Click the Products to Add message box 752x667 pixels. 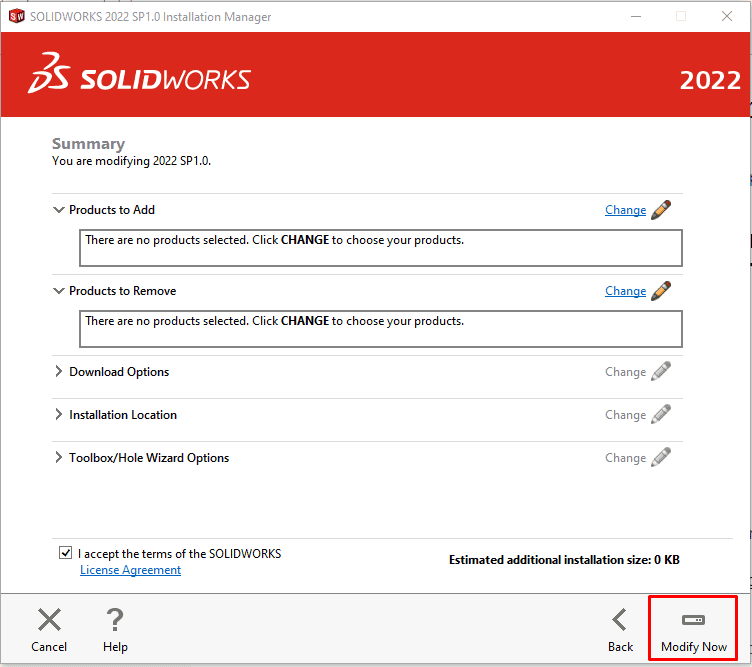click(x=381, y=248)
